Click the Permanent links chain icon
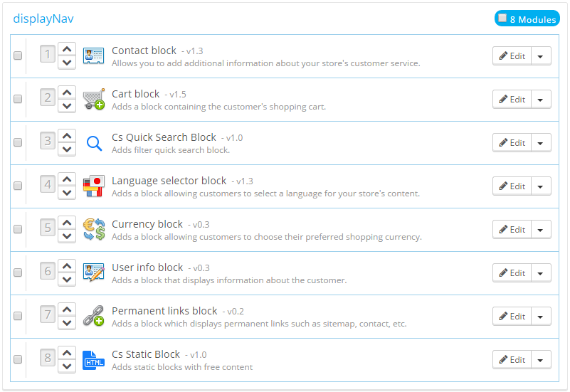This screenshot has height=392, width=570. (x=93, y=317)
